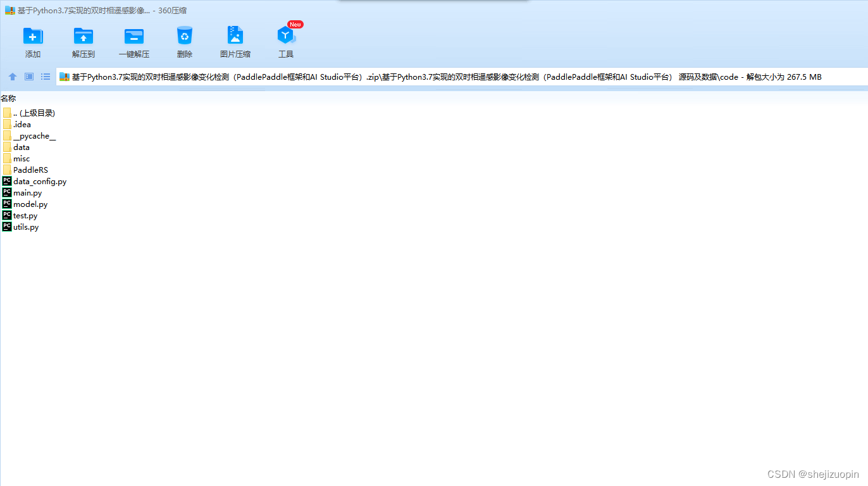Select the .idea folder
This screenshot has height=486, width=868.
click(17, 124)
